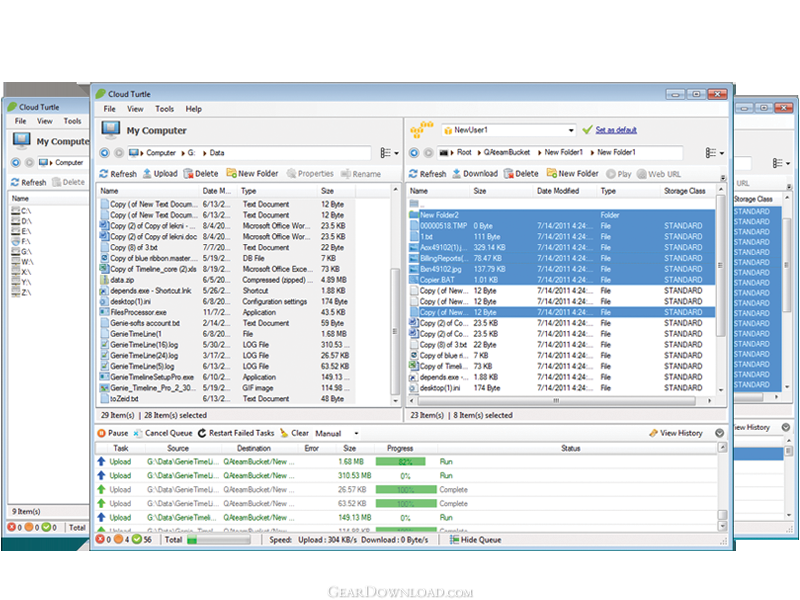The height and width of the screenshot is (600, 800).
Task: Go back in local pane navigation
Action: pyautogui.click(x=105, y=153)
